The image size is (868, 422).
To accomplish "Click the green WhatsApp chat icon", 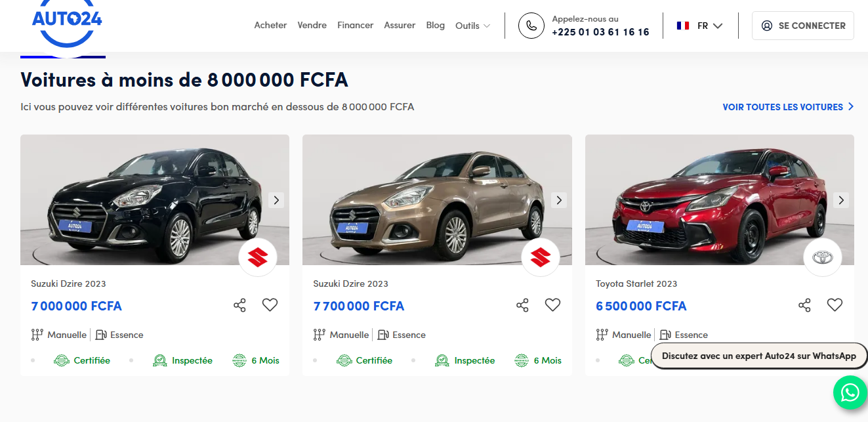I will point(850,392).
